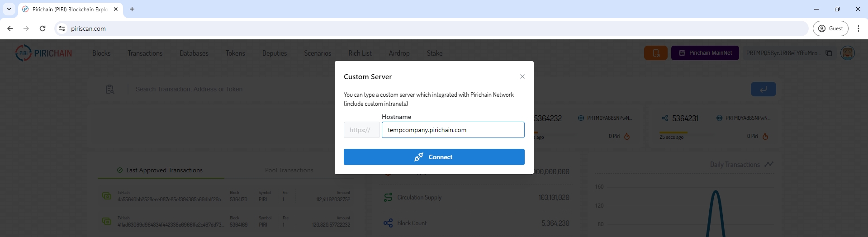Click the Pirichain logo
868x237 pixels.
43,53
